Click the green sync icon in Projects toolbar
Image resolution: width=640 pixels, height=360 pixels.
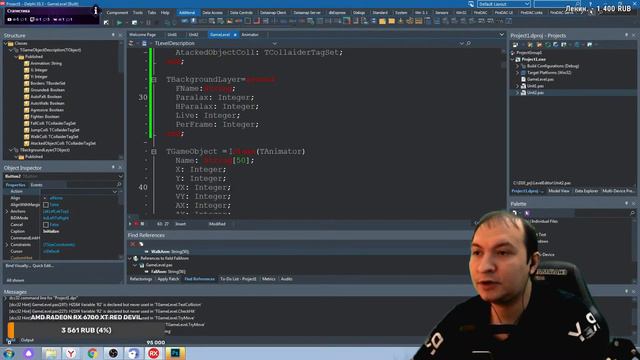pos(548,44)
